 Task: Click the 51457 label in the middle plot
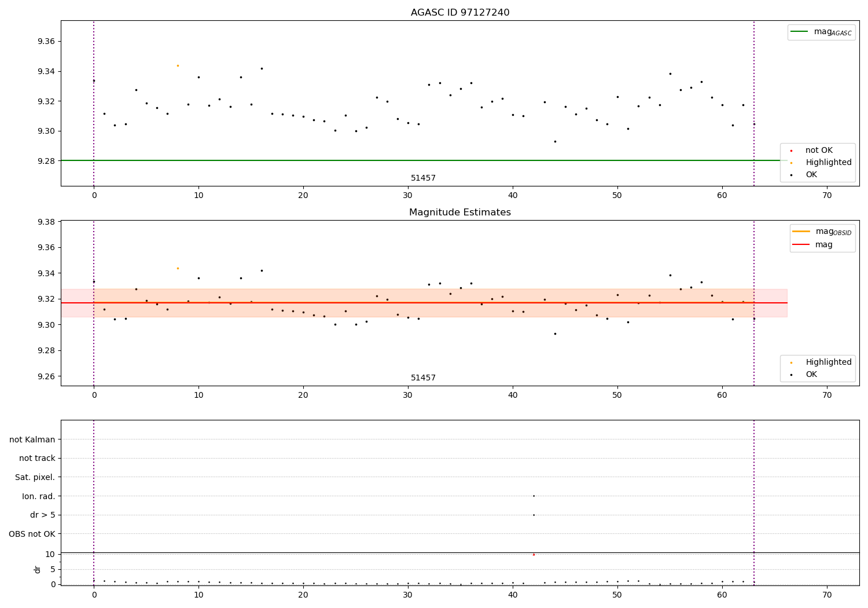[423, 378]
